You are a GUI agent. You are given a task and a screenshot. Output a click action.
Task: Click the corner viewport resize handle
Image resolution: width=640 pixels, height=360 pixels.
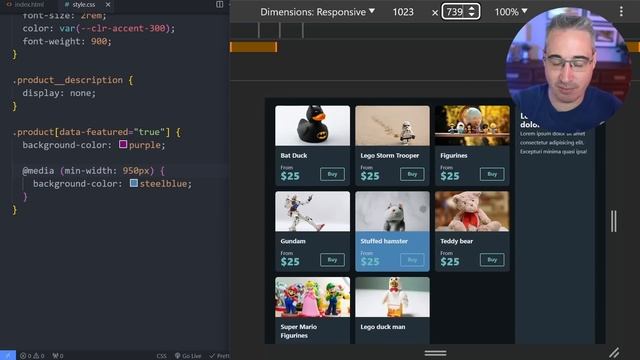614,352
